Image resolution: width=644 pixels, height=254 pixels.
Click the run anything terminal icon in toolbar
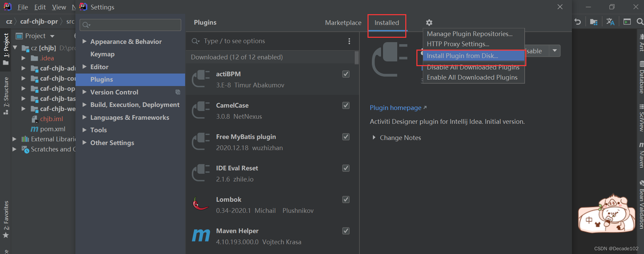[627, 22]
